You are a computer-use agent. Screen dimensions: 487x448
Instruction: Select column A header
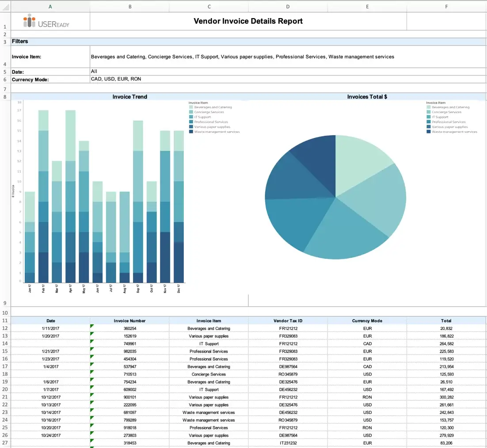point(50,7)
